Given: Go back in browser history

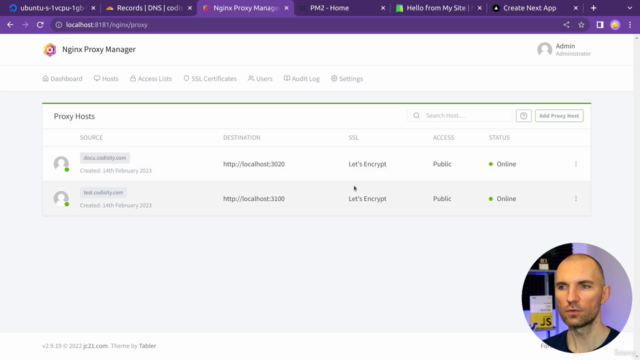Looking at the screenshot, I should [x=10, y=25].
